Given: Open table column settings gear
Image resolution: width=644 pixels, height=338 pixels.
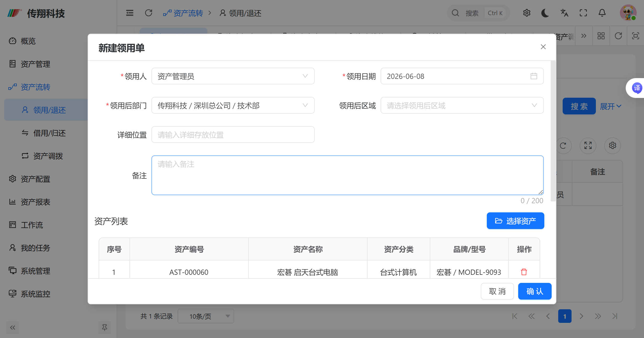Looking at the screenshot, I should [x=612, y=145].
